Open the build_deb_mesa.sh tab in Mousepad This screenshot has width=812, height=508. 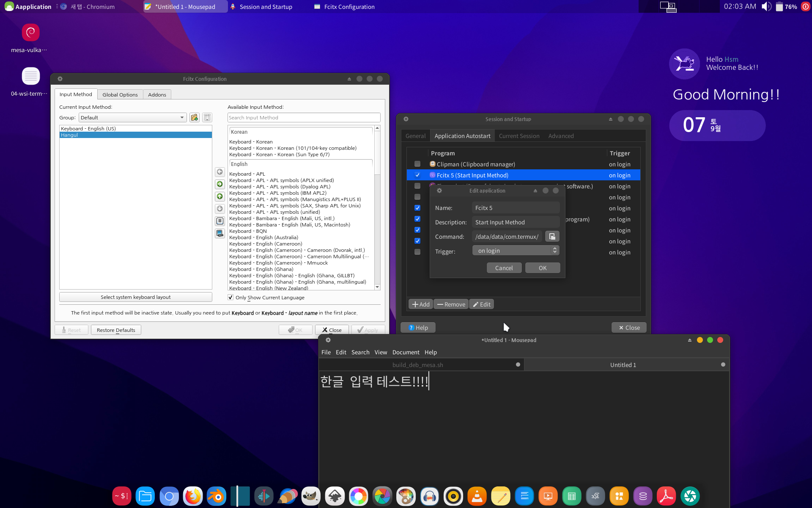click(417, 365)
